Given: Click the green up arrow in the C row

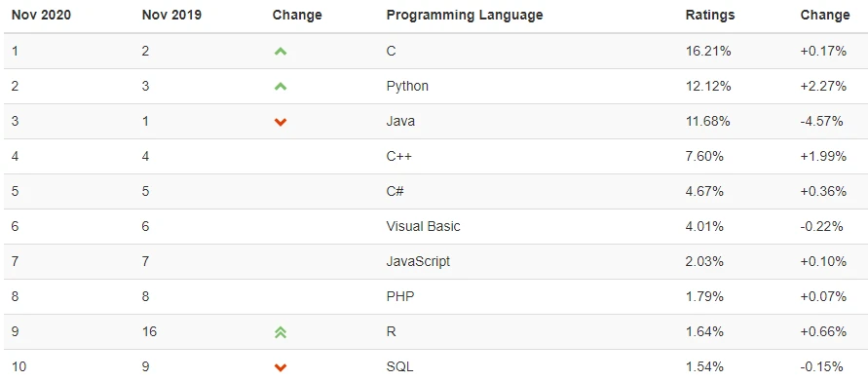Looking at the screenshot, I should [281, 52].
